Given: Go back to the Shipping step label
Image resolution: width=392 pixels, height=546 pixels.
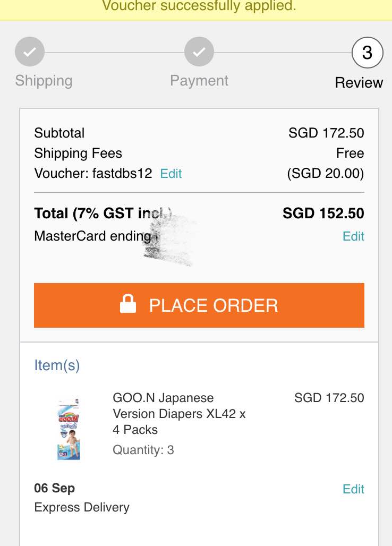Looking at the screenshot, I should pyautogui.click(x=44, y=81).
